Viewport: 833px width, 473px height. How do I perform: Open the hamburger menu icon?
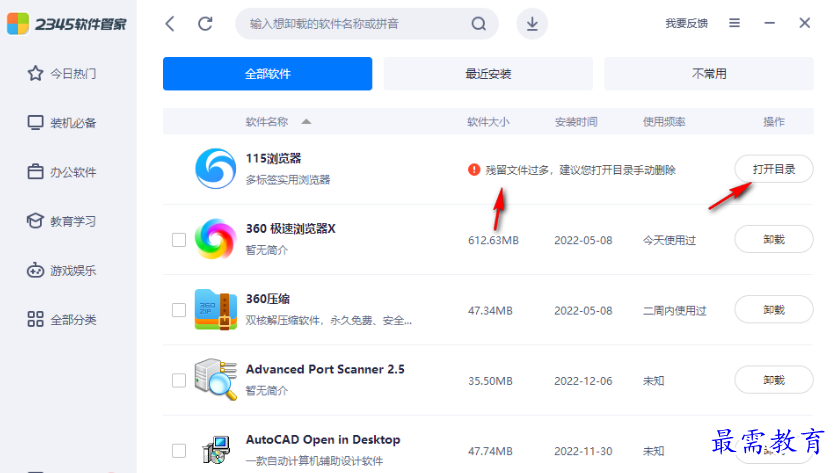(x=734, y=23)
